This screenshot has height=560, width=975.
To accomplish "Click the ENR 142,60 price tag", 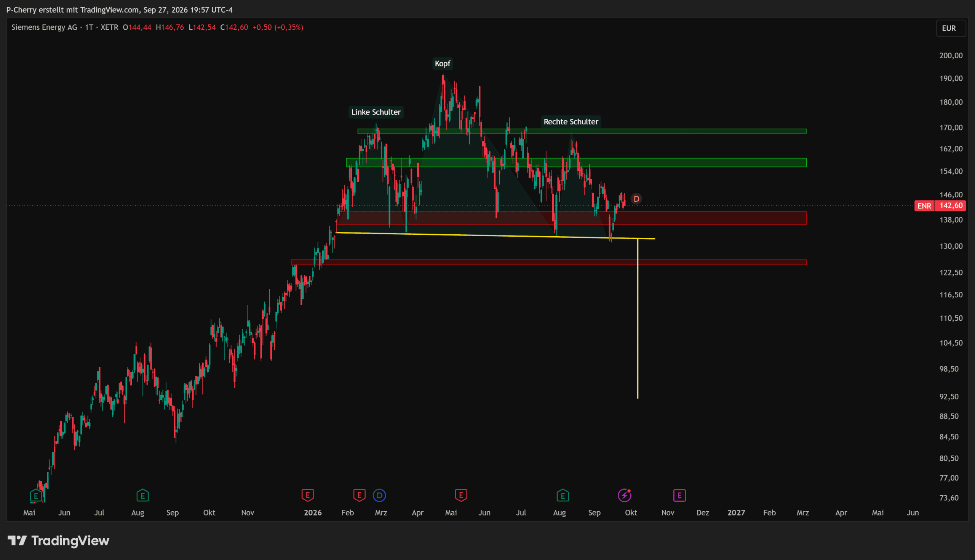I will pos(940,206).
